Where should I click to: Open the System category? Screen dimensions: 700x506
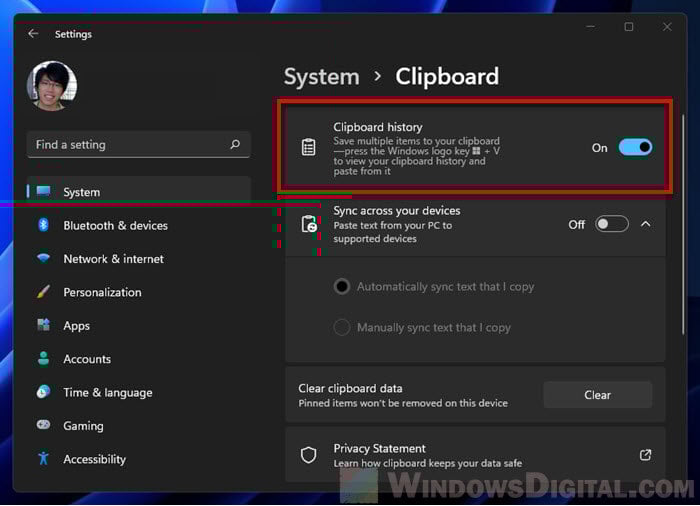(138, 192)
